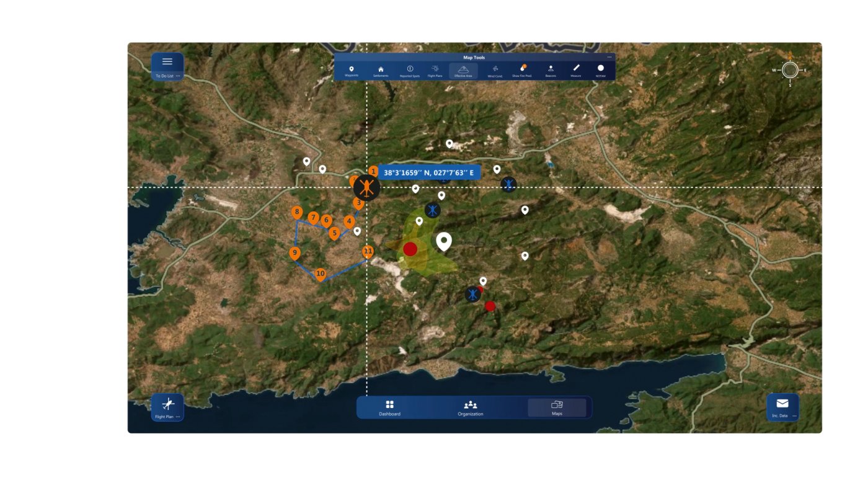Screen dimensions: 868x488
Task: Open the Maps tab
Action: pos(557,407)
